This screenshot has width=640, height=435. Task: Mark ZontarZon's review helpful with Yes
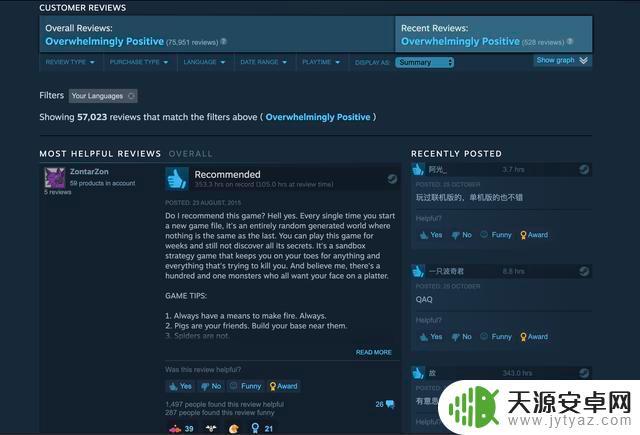(x=180, y=386)
